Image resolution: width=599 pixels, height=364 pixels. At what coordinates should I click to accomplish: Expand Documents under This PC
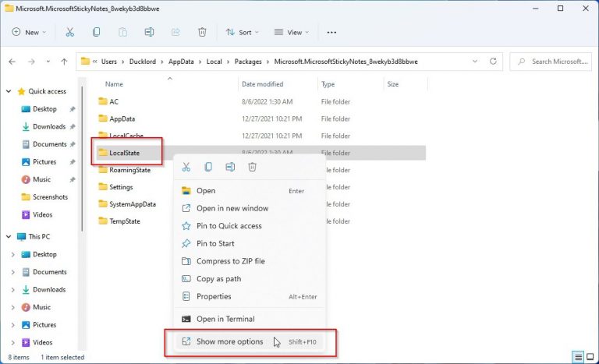point(13,272)
